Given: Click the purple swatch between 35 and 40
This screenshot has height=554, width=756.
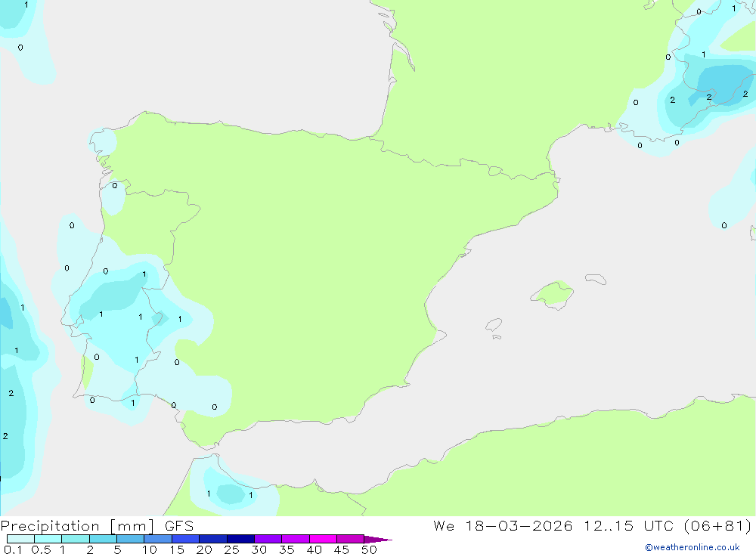Looking at the screenshot, I should (x=296, y=539).
